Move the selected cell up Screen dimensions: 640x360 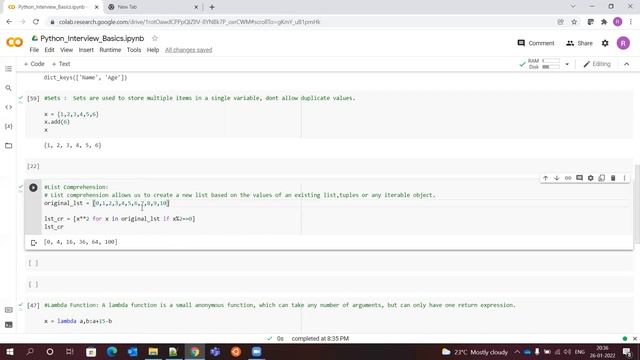coord(545,178)
